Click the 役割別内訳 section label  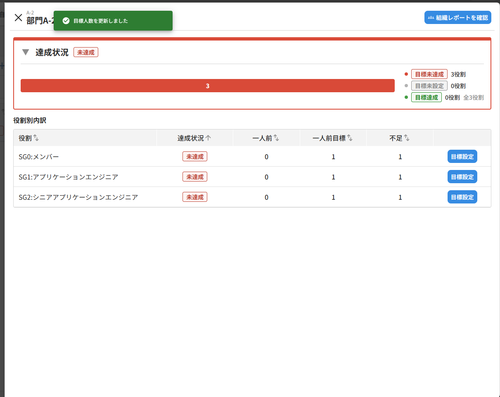[x=30, y=120]
